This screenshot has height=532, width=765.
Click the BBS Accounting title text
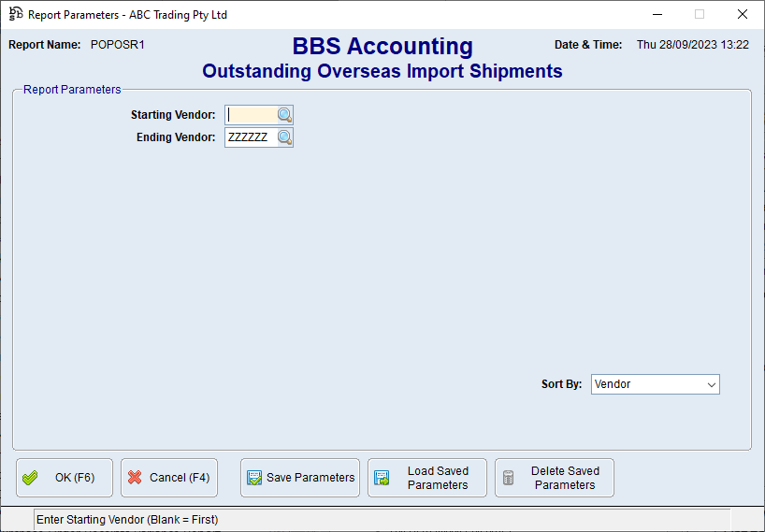click(382, 47)
